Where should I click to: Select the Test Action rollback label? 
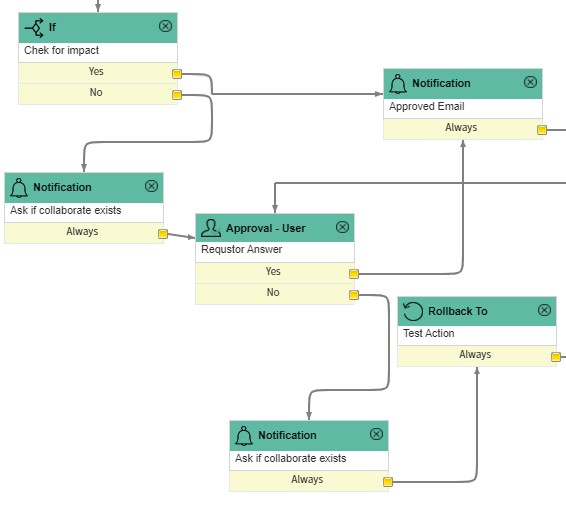tap(428, 333)
